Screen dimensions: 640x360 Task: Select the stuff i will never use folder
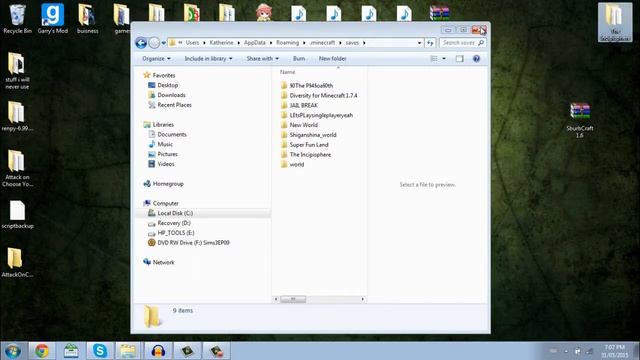pyautogui.click(x=17, y=71)
